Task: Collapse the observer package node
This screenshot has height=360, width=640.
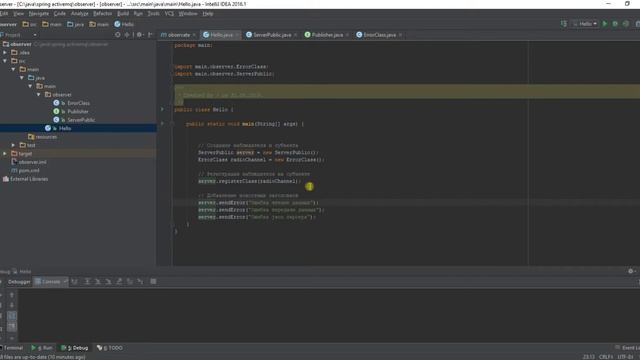Action: (39, 94)
